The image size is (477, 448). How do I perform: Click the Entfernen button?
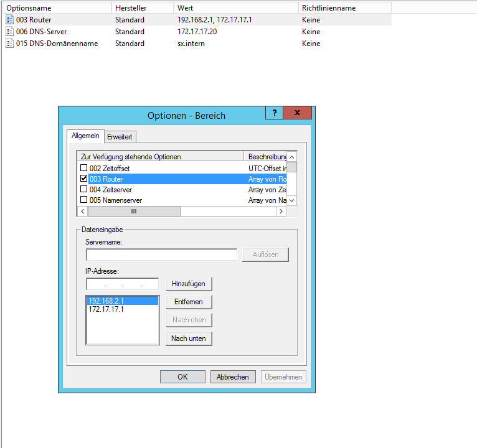point(189,302)
